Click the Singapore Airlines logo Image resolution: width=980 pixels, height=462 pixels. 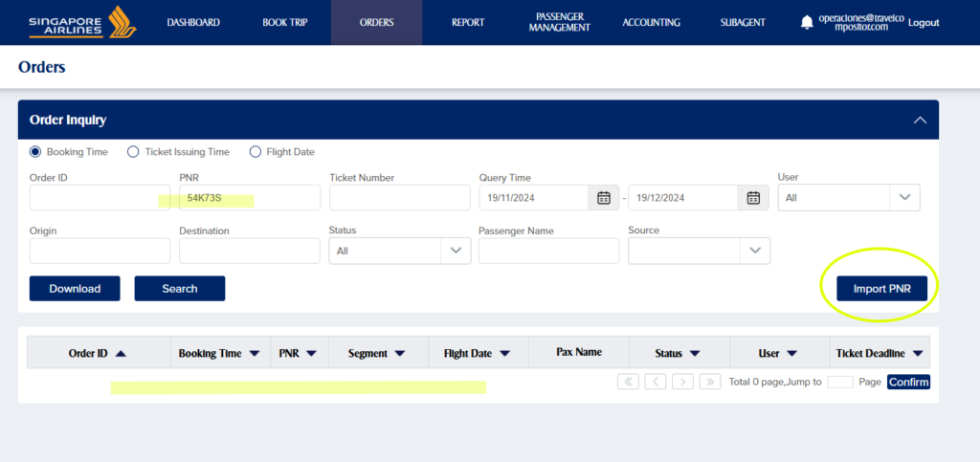82,22
